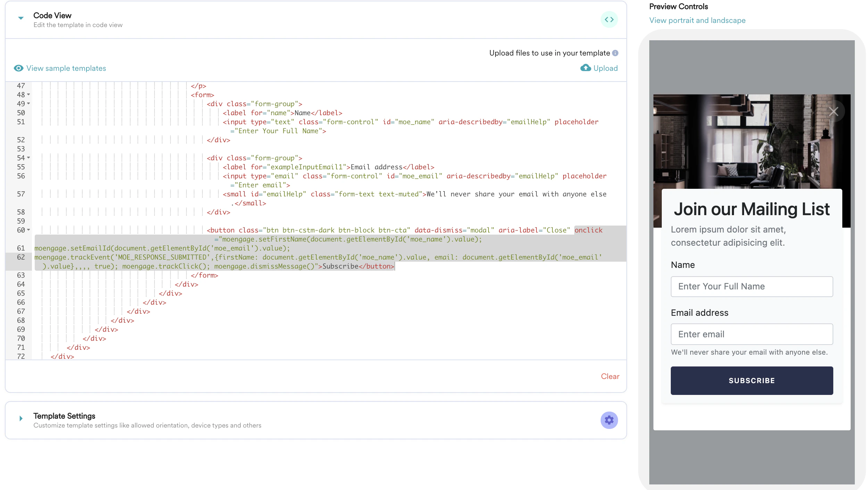868x490 pixels.
Task: Fold the button element at line 60
Action: 28,230
